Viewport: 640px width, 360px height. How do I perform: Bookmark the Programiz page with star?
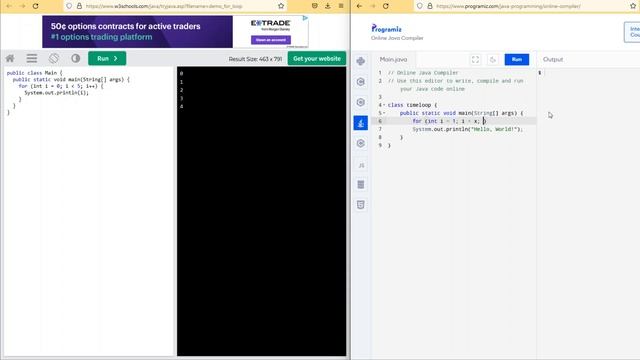tap(633, 6)
